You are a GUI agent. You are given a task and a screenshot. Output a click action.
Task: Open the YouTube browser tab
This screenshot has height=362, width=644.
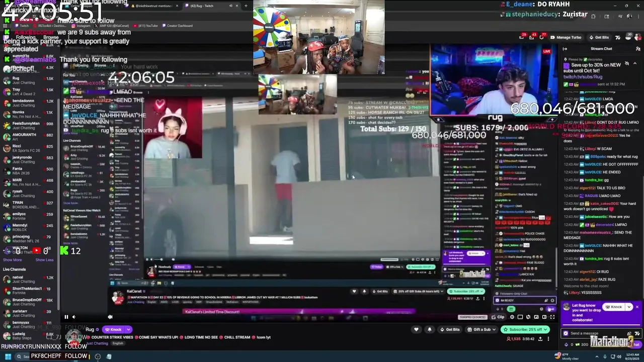(146, 26)
